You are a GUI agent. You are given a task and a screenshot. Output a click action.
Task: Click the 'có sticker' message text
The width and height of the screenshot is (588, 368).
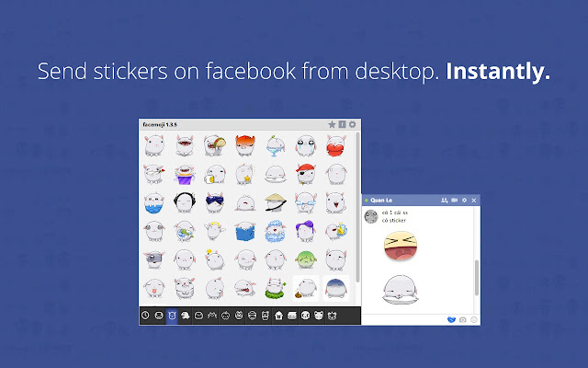[394, 221]
